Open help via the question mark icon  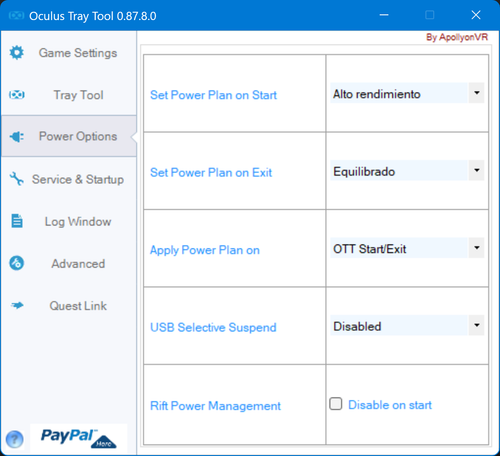coord(15,439)
